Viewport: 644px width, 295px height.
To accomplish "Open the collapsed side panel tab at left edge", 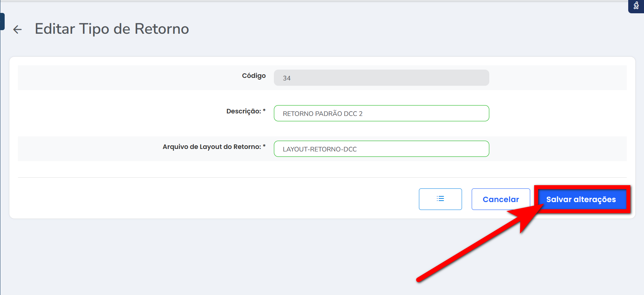I will [x=2, y=22].
